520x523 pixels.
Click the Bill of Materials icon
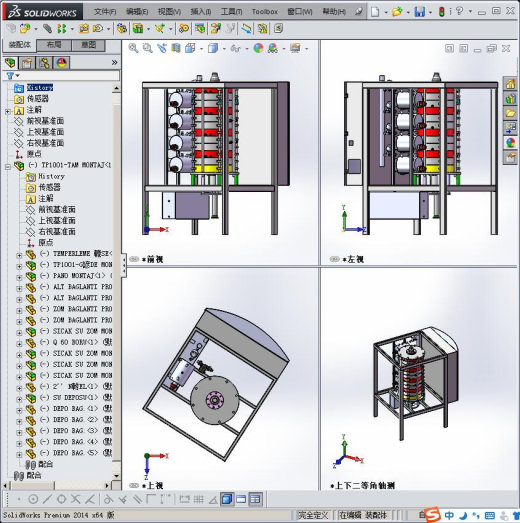pos(200,29)
